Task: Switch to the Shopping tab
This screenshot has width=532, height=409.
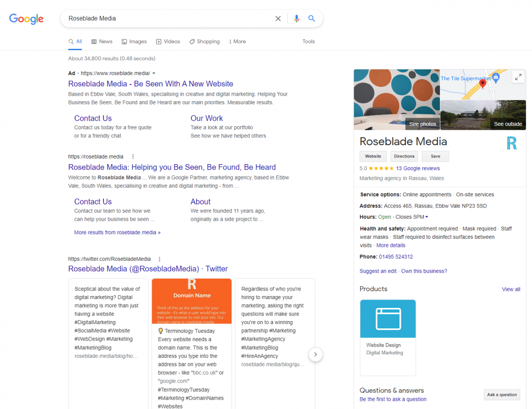Action: click(204, 41)
